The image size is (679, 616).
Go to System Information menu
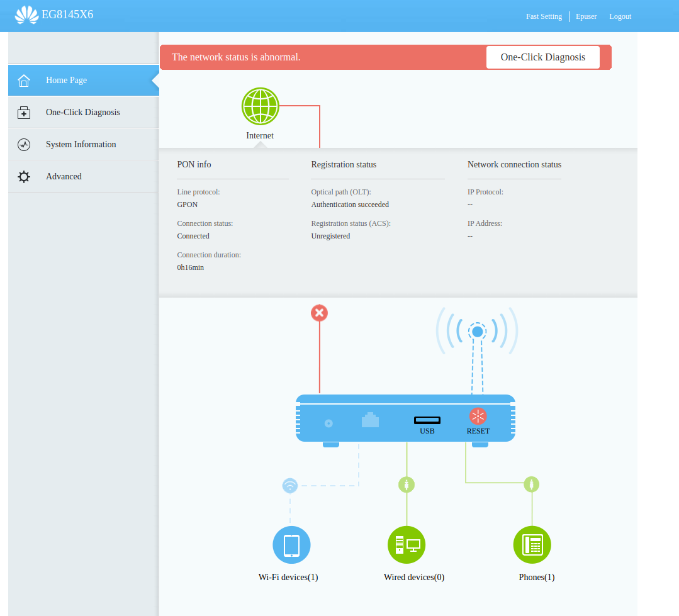point(84,145)
